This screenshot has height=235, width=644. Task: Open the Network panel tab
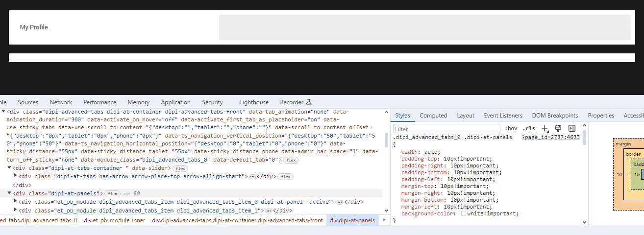coord(61,102)
